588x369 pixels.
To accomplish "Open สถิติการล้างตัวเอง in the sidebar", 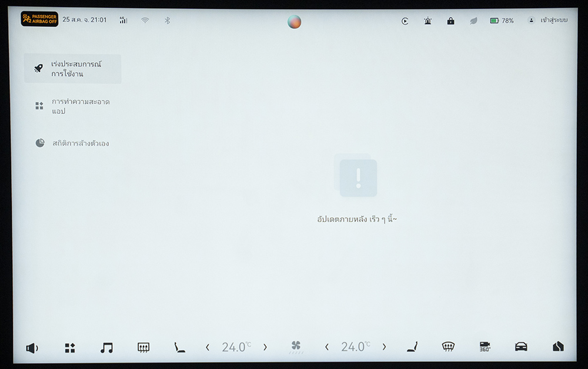I will point(73,143).
